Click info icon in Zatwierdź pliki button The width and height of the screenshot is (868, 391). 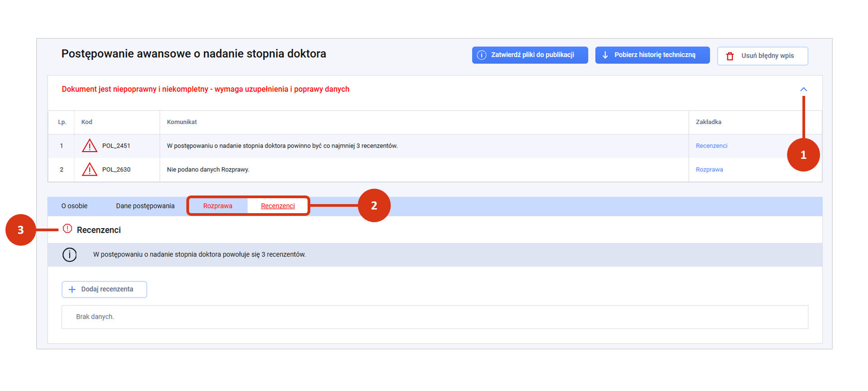(482, 55)
